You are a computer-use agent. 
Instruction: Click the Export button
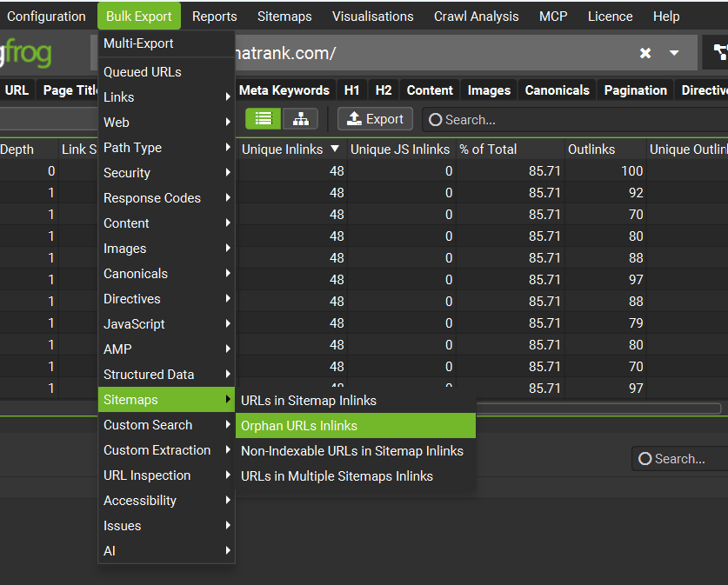click(375, 119)
